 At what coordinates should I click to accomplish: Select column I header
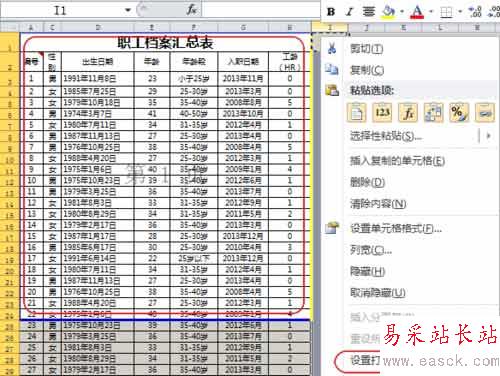(330, 27)
